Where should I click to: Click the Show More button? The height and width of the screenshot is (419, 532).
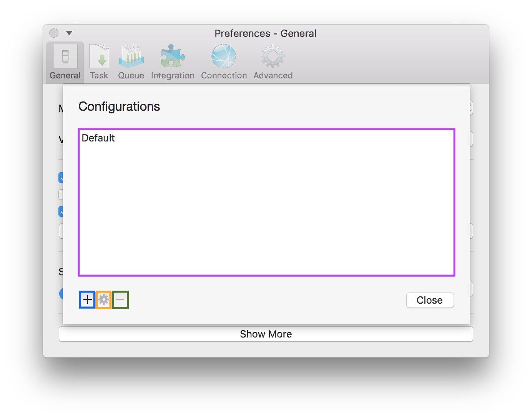[x=266, y=334]
